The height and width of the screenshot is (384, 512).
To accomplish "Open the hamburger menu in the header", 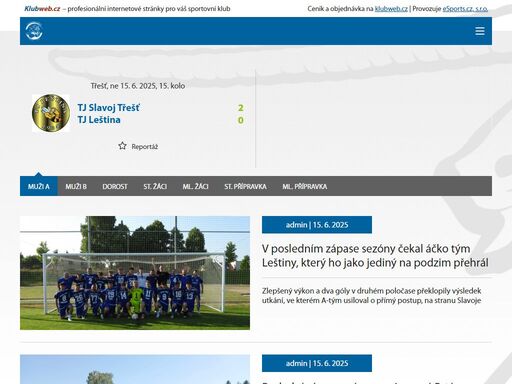I will tap(480, 31).
